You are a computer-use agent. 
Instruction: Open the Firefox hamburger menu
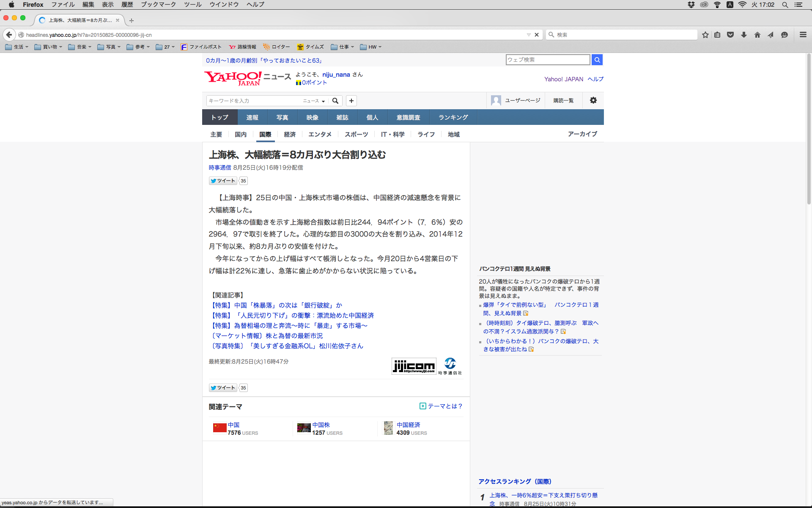pos(803,35)
